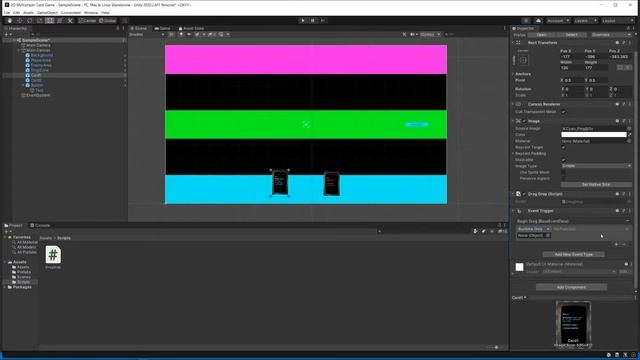The image size is (640, 360).
Task: Select the Scale tool in toolbar
Action: (x=40, y=20)
